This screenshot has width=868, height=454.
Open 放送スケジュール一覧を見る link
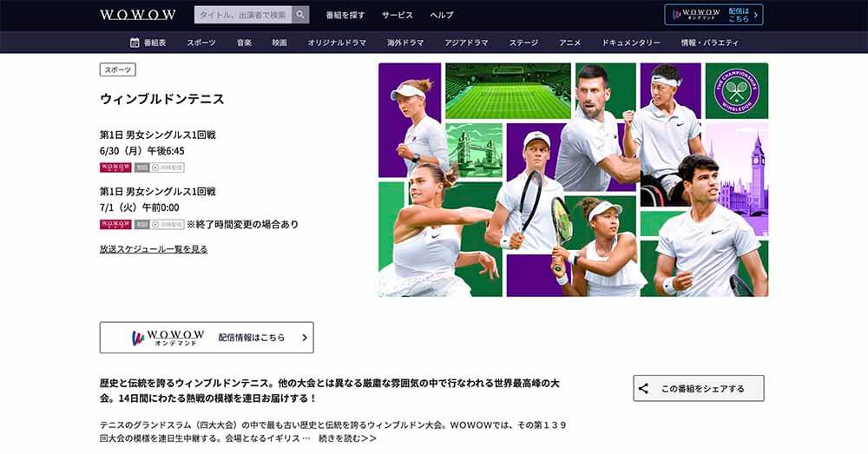154,249
